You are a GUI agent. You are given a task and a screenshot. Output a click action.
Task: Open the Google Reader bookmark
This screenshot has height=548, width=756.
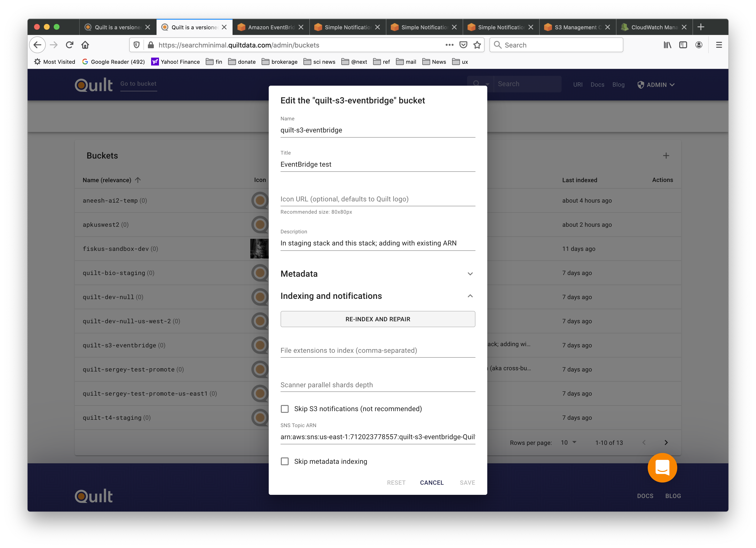tap(114, 62)
